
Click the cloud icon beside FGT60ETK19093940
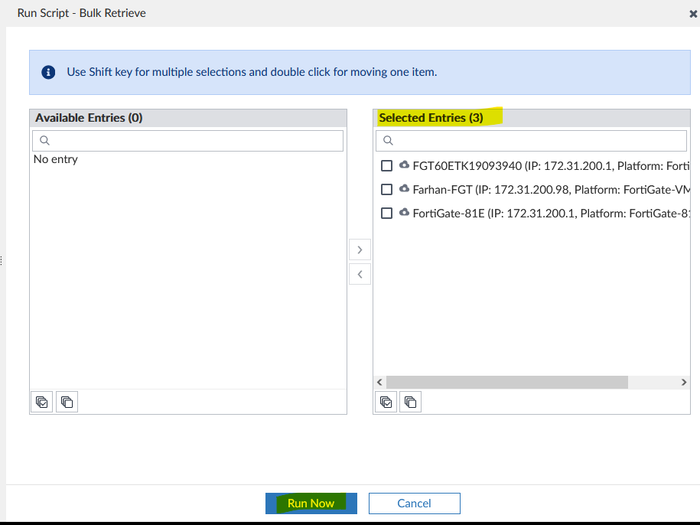point(404,165)
